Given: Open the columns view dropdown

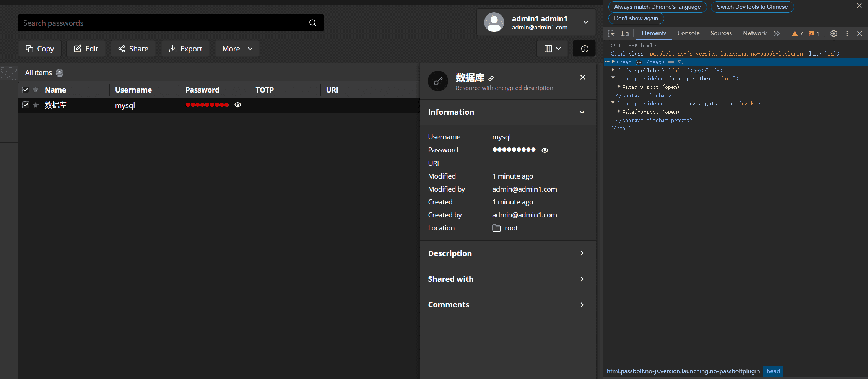Looking at the screenshot, I should coord(552,49).
